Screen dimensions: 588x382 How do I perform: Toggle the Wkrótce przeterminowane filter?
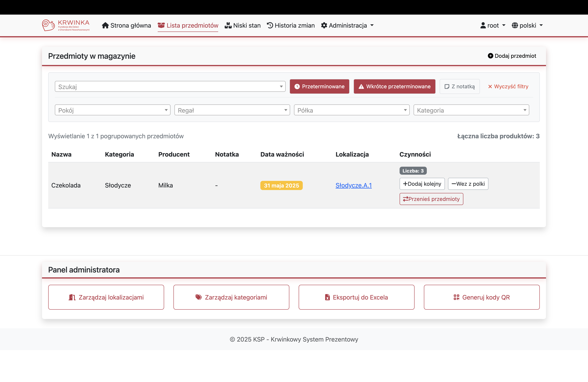point(394,87)
